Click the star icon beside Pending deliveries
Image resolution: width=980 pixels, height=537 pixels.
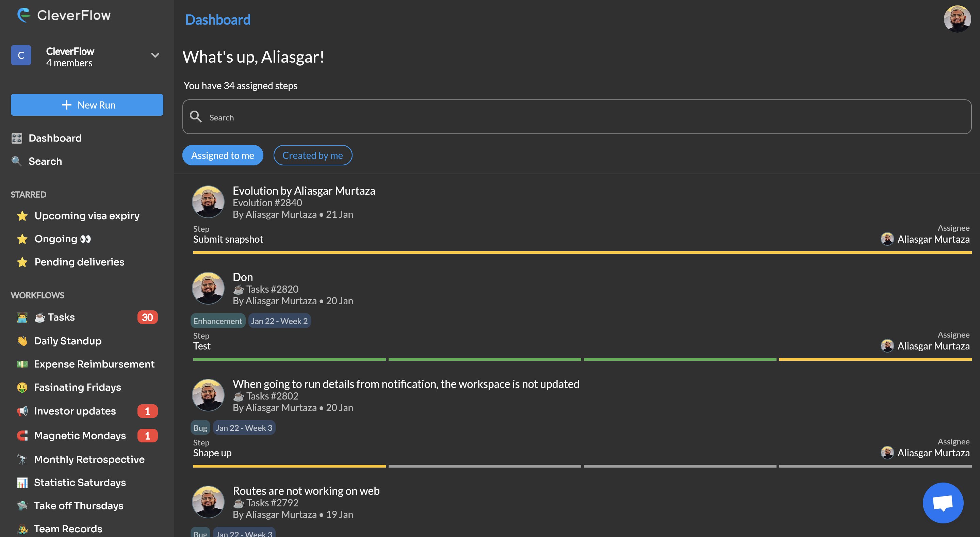22,262
